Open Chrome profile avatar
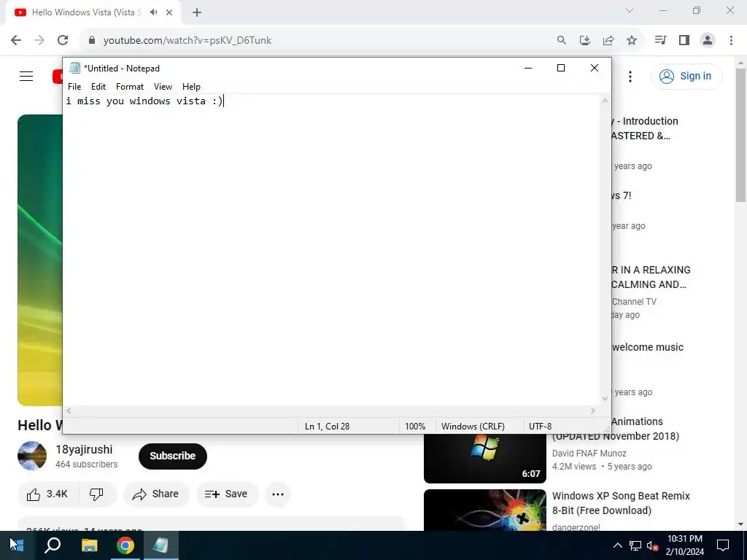Screen dimensions: 747x560 pyautogui.click(x=708, y=41)
